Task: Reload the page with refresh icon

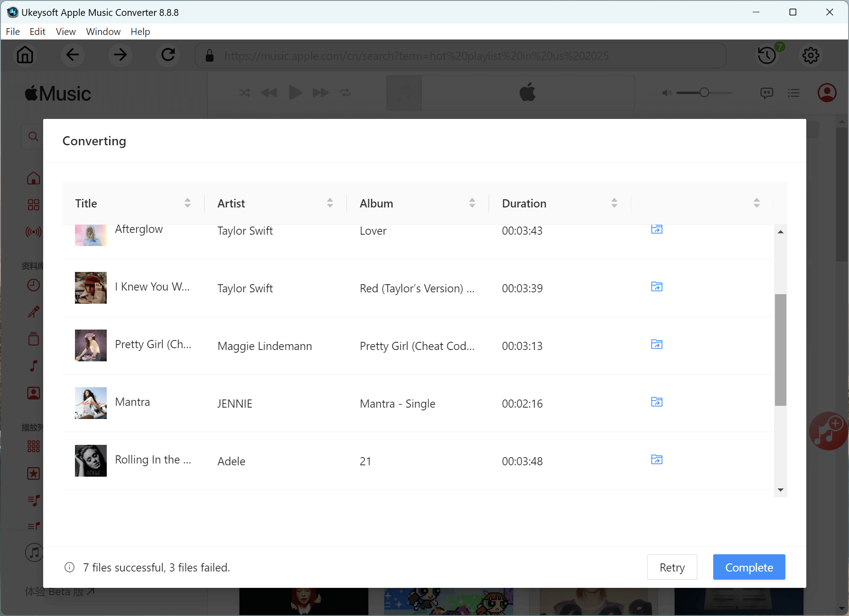Action: (168, 55)
